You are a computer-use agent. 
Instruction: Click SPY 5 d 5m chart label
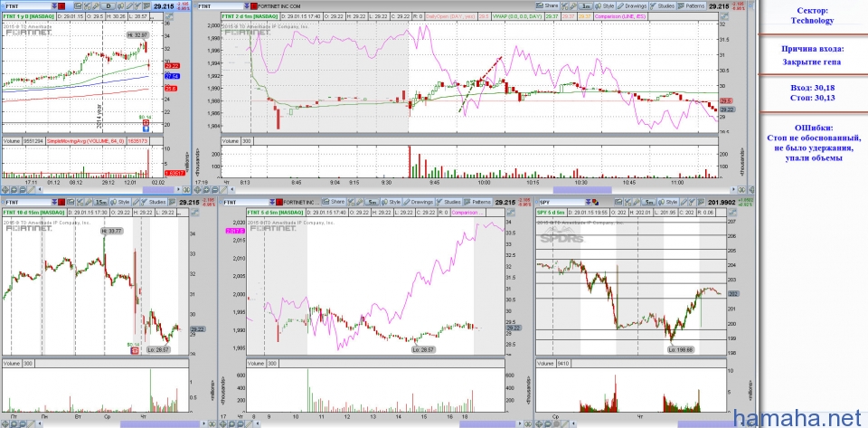click(552, 213)
